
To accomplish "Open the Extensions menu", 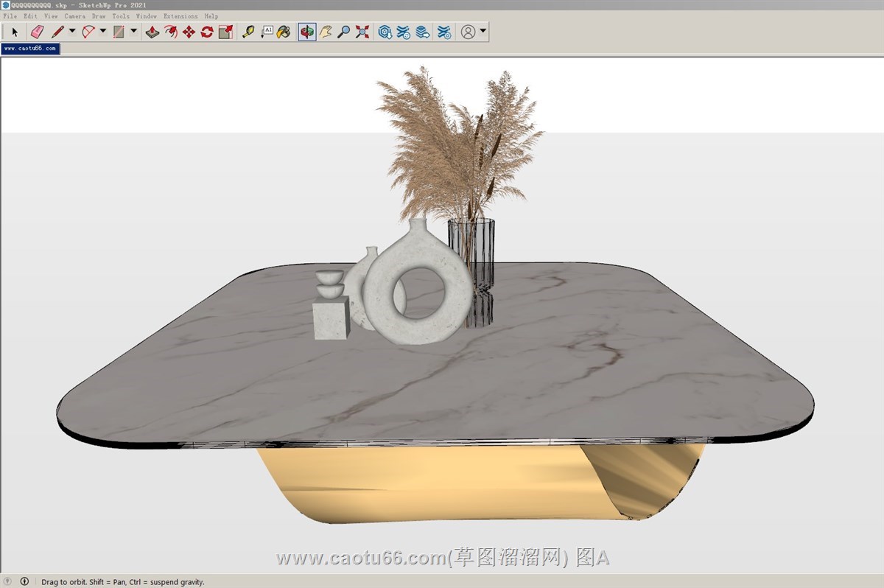I will [x=180, y=15].
